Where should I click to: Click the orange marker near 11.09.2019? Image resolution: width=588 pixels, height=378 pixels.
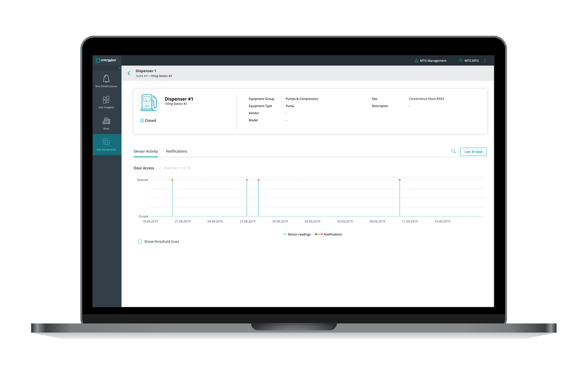coord(399,179)
